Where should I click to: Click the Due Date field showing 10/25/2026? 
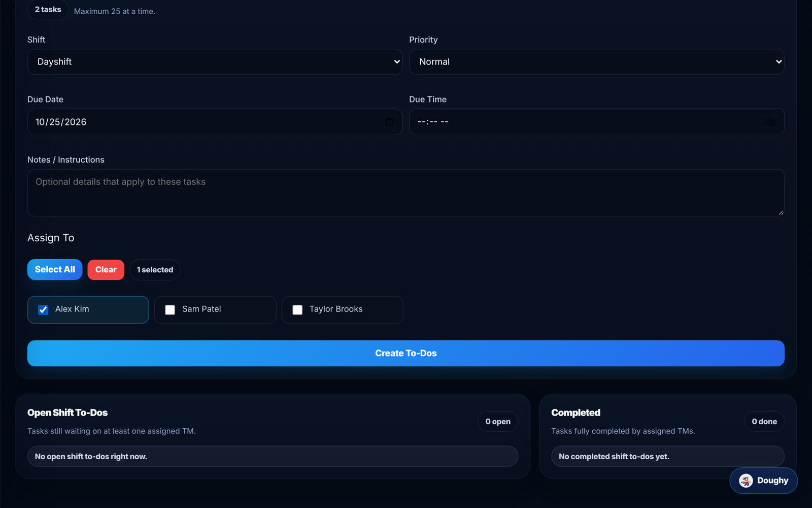tap(215, 122)
